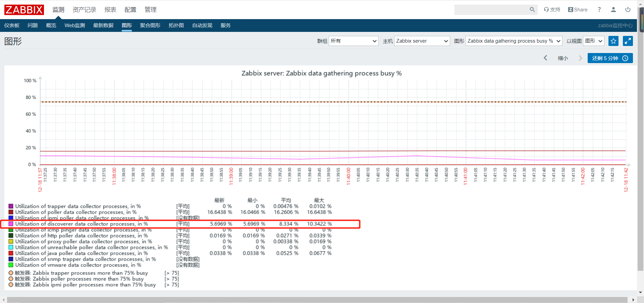Click ipmi poller trigger circle icon
Screen dimensions: 644x303
point(11,285)
